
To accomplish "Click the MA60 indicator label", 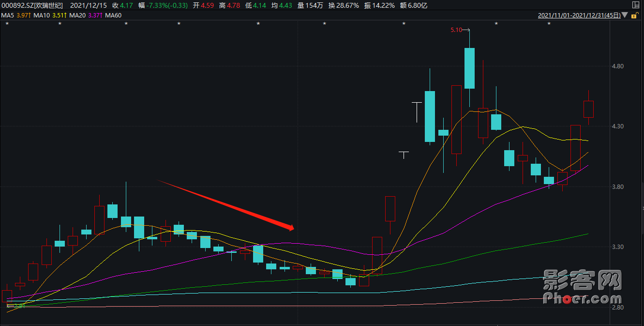I will pos(113,16).
